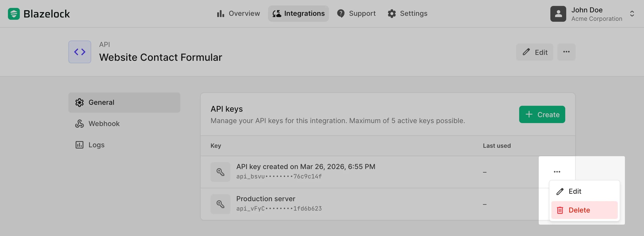The image size is (644, 236).
Task: Open the Webhook section via its icon
Action: point(79,124)
